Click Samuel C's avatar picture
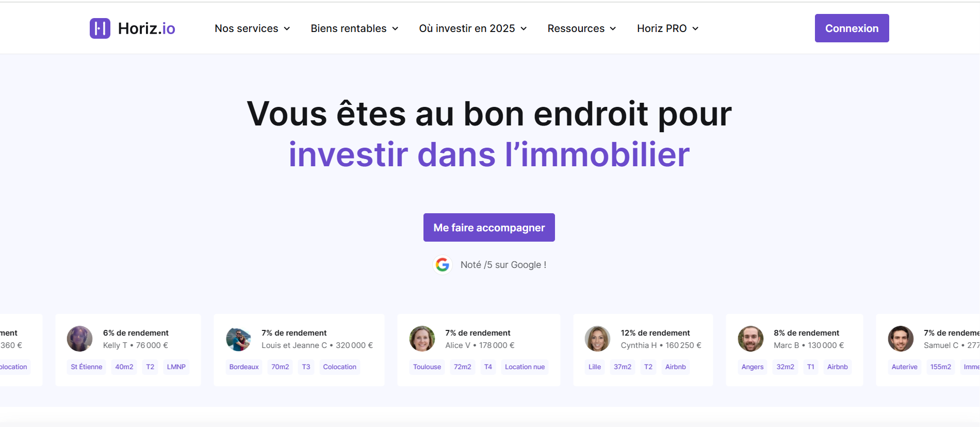This screenshot has width=980, height=427. [901, 339]
